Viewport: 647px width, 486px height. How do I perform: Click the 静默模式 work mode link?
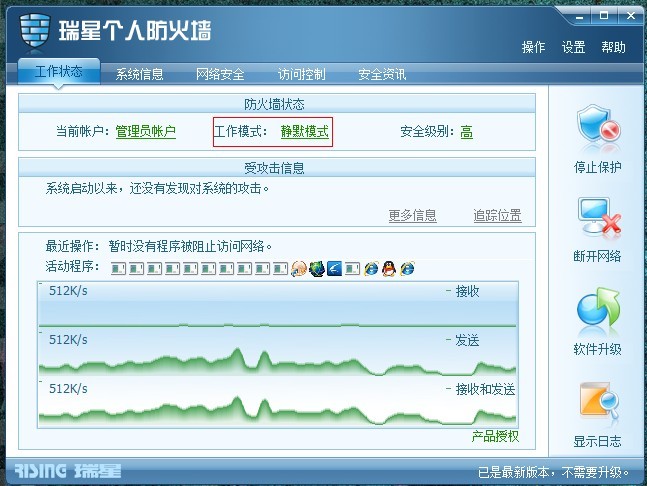tap(305, 132)
